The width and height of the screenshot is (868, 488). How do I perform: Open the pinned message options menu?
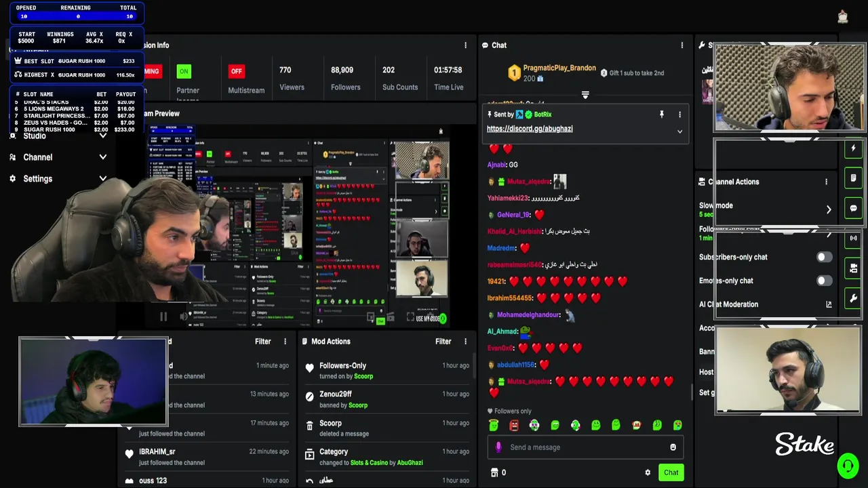pyautogui.click(x=679, y=115)
